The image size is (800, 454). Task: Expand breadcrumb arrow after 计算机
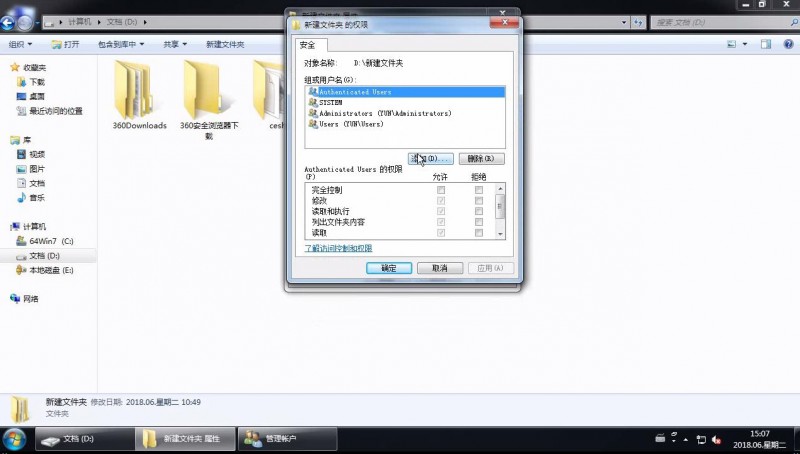[x=99, y=22]
